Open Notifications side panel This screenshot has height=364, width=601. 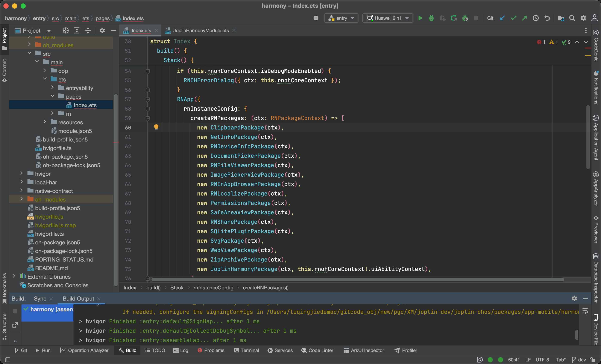596,88
